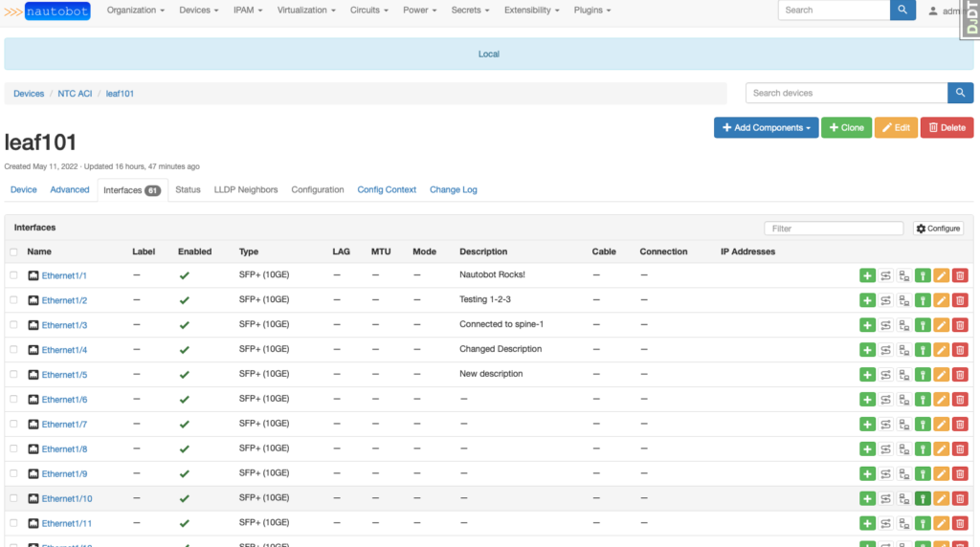Check the Ethernet1/1 row checkbox
980x547 pixels.
[x=13, y=274]
